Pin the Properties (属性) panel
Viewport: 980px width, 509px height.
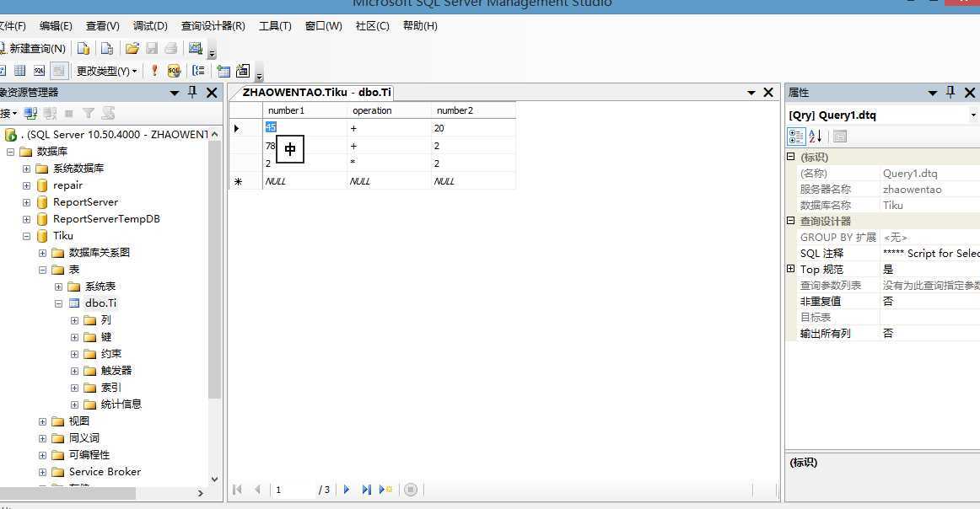pos(950,92)
